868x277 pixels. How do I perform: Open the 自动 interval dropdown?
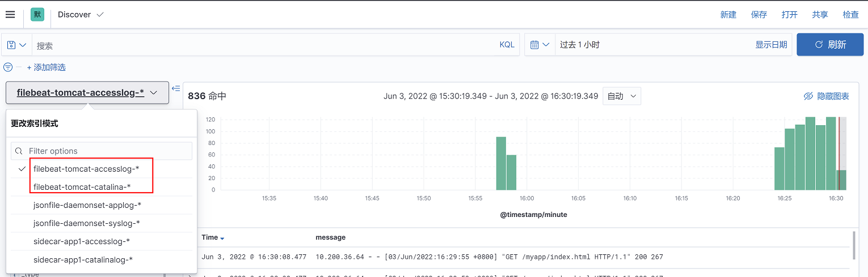(622, 96)
